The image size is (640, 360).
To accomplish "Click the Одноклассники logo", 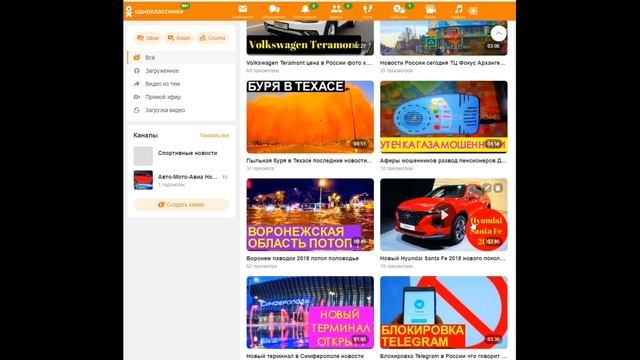I will click(154, 11).
